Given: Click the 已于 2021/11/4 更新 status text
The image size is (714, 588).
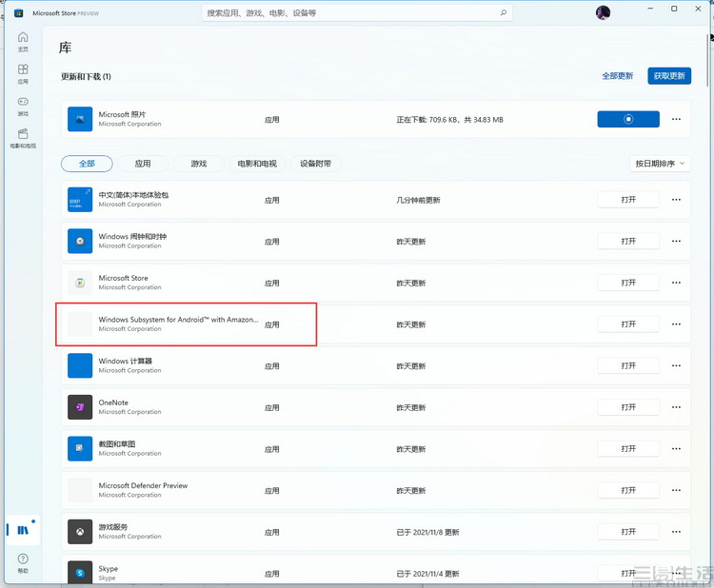Looking at the screenshot, I should [x=427, y=574].
